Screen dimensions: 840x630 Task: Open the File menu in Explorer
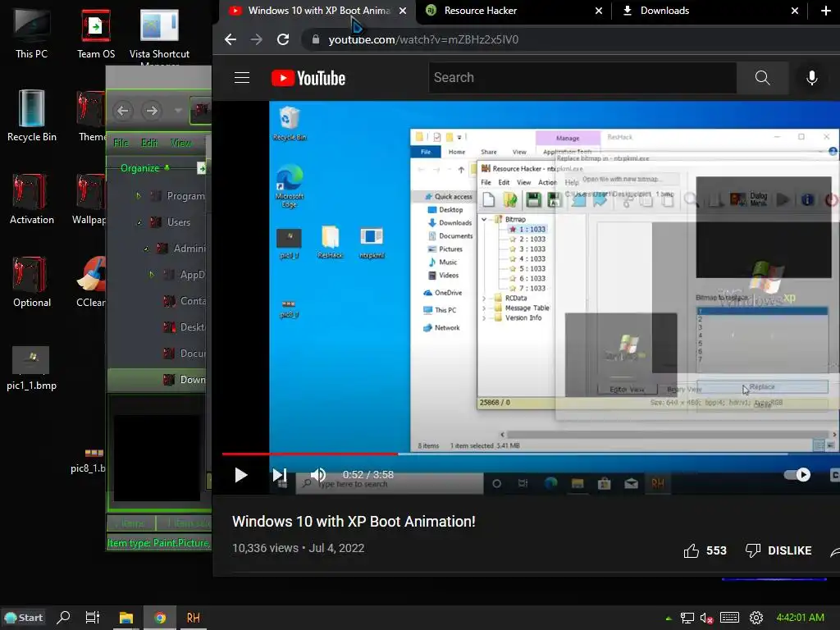coord(121,143)
